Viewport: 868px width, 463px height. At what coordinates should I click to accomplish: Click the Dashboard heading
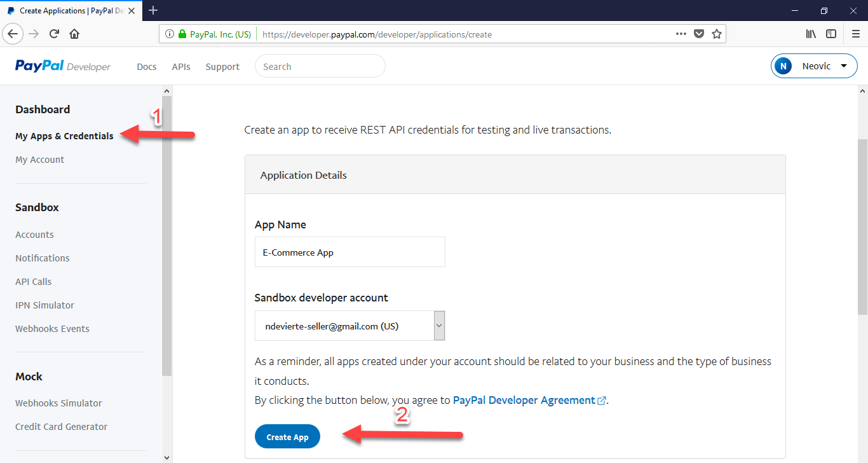click(43, 109)
